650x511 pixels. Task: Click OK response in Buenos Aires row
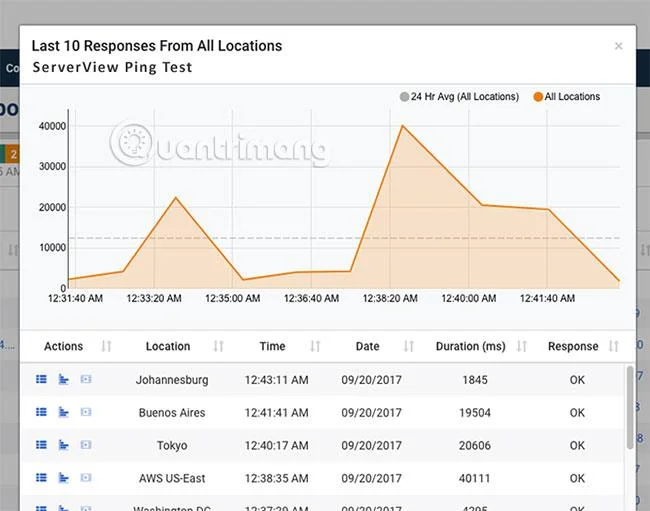click(x=577, y=412)
